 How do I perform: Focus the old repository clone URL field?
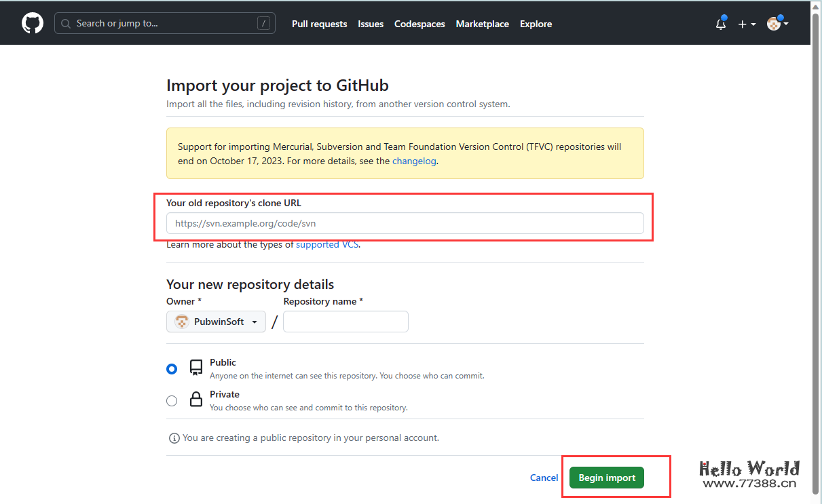pos(405,223)
